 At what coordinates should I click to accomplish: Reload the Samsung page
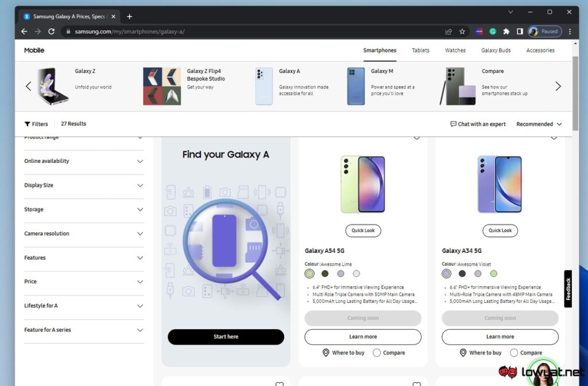pos(51,32)
